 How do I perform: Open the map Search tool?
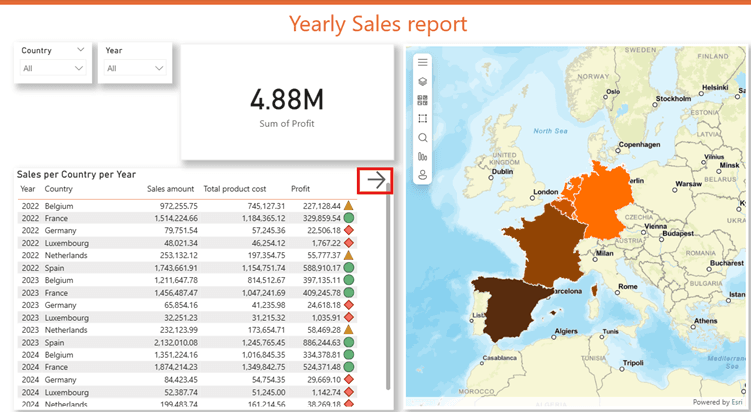tap(422, 138)
